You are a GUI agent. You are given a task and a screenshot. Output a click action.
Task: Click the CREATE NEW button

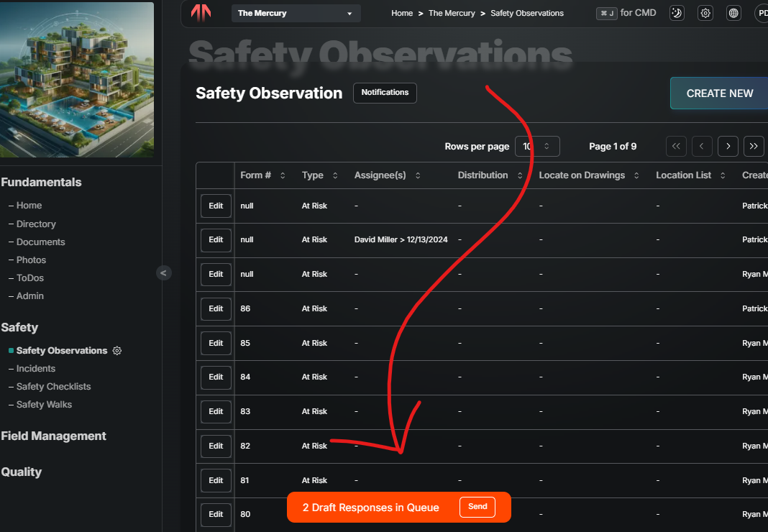point(719,93)
